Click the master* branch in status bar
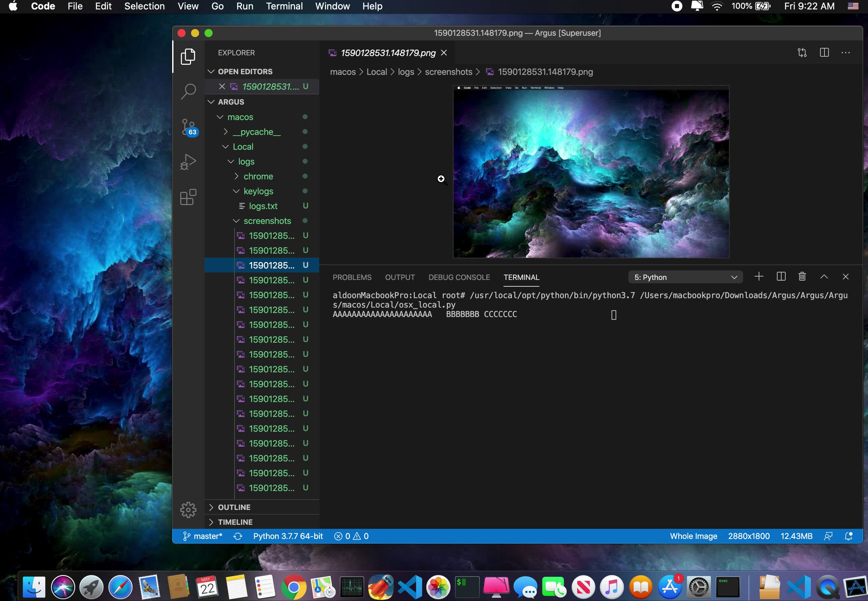 click(x=203, y=536)
